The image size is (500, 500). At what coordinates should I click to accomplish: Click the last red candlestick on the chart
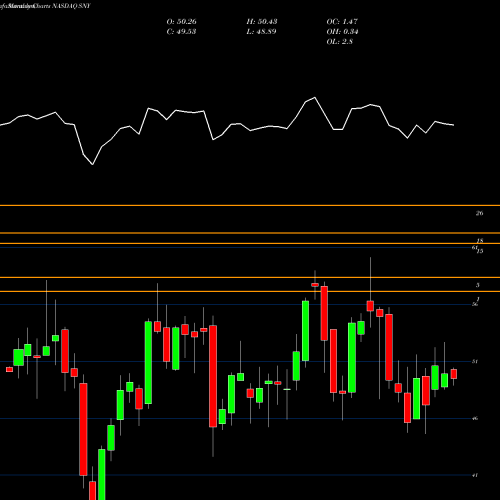(454, 374)
